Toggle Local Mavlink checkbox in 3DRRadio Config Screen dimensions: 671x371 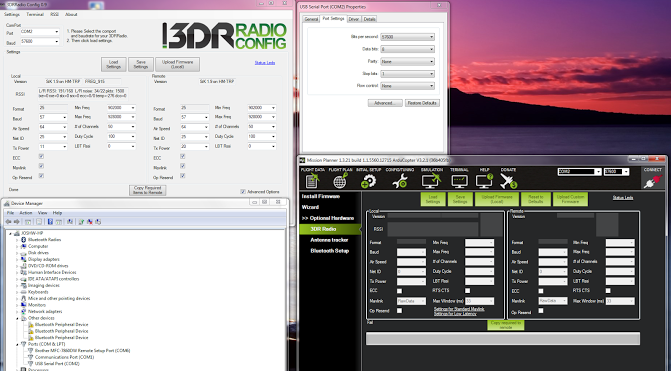point(41,166)
